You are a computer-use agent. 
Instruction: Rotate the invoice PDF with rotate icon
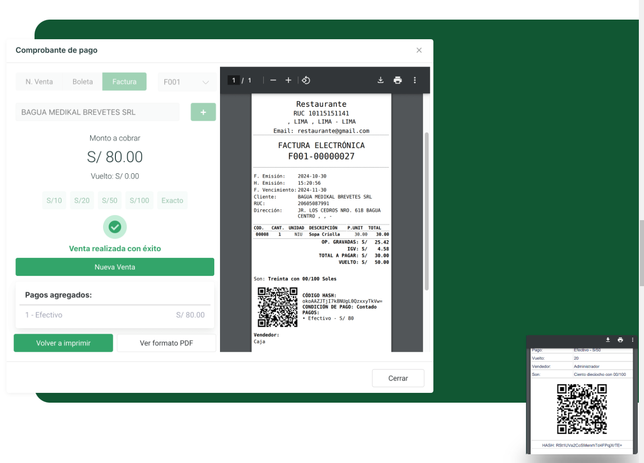click(x=306, y=80)
